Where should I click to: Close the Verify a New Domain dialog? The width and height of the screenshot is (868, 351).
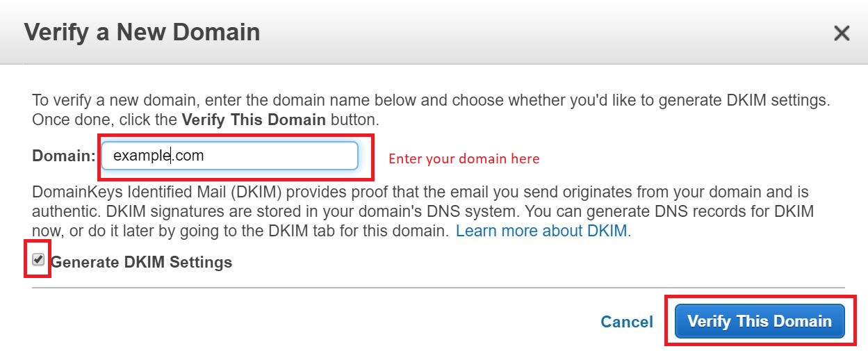point(842,33)
